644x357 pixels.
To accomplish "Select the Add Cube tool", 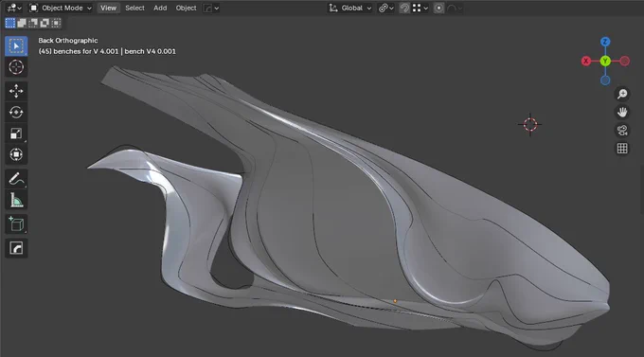I will click(x=16, y=224).
